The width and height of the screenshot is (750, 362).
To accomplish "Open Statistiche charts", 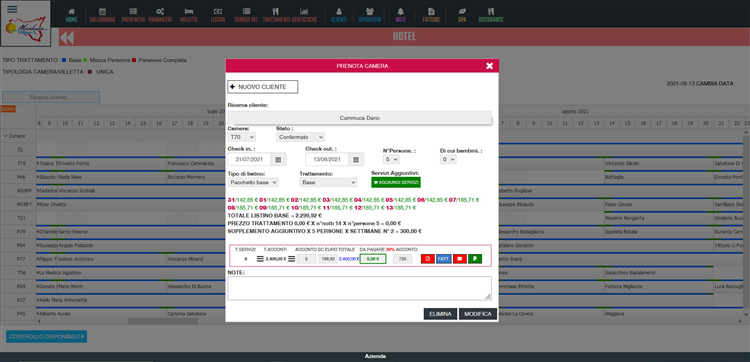I will (304, 15).
